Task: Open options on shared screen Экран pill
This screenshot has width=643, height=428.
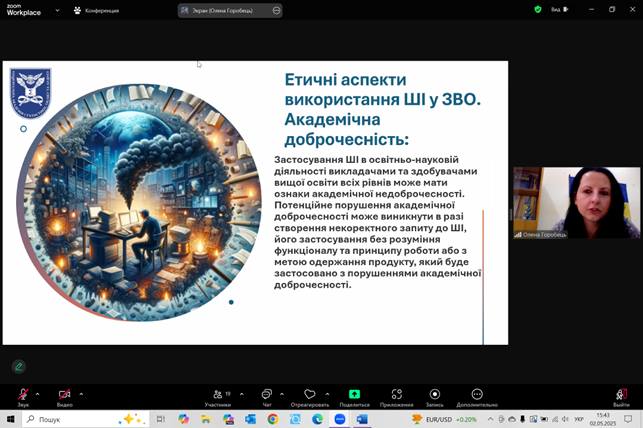Action: click(x=276, y=10)
